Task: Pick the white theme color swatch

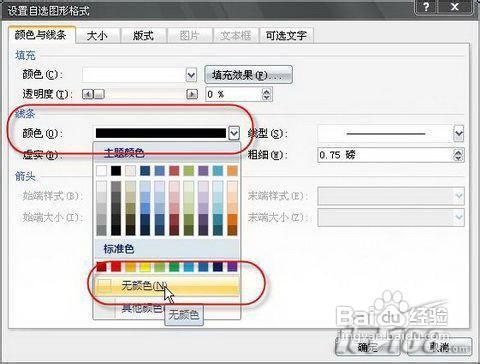Action: coord(101,171)
